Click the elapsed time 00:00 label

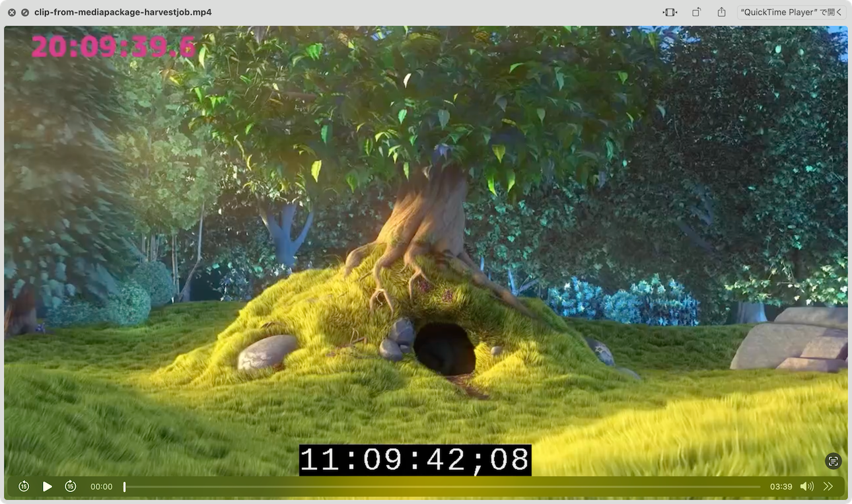point(101,487)
